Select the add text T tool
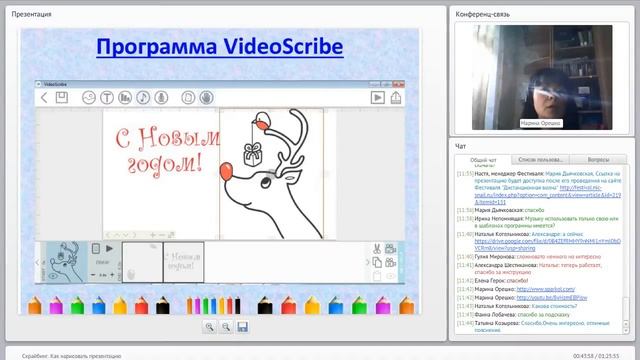640x360 pixels. pyautogui.click(x=107, y=98)
